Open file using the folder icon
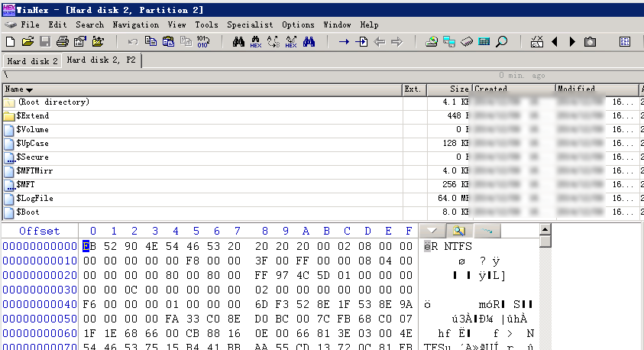This screenshot has width=644, height=350. point(28,41)
